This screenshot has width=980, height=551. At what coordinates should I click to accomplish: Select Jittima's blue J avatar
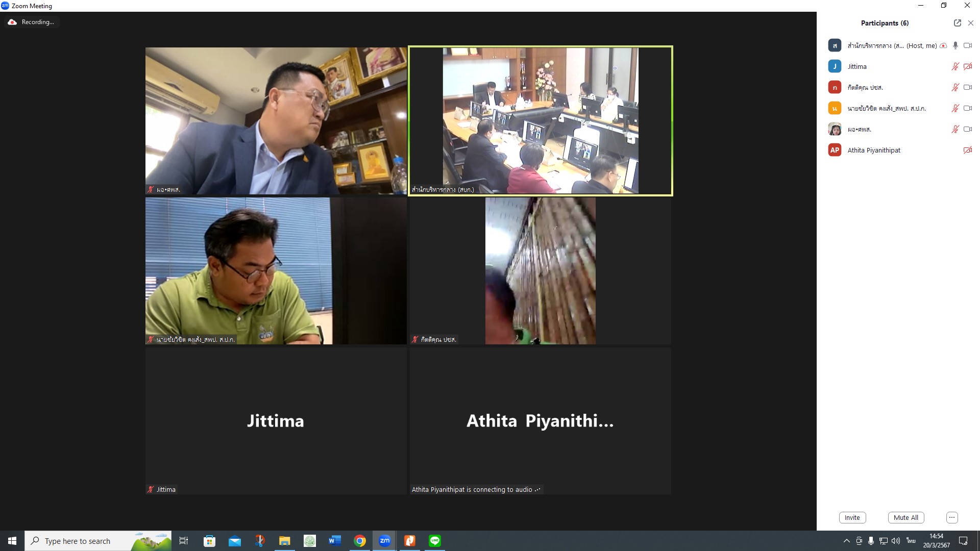click(835, 66)
